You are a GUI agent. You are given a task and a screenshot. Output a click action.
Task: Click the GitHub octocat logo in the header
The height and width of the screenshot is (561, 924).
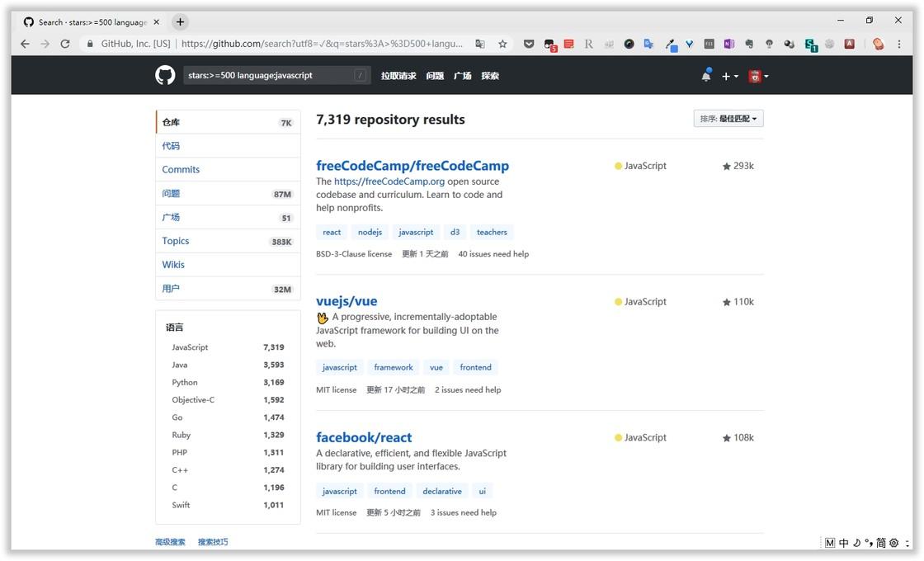(x=164, y=75)
